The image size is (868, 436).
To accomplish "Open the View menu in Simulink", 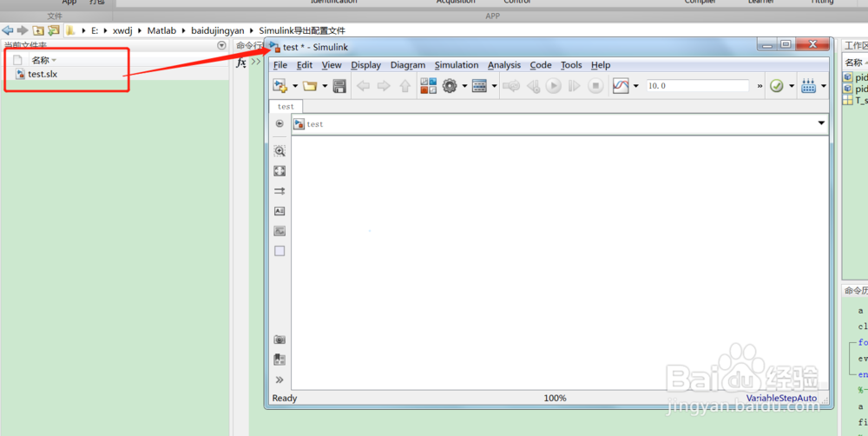I will point(332,65).
